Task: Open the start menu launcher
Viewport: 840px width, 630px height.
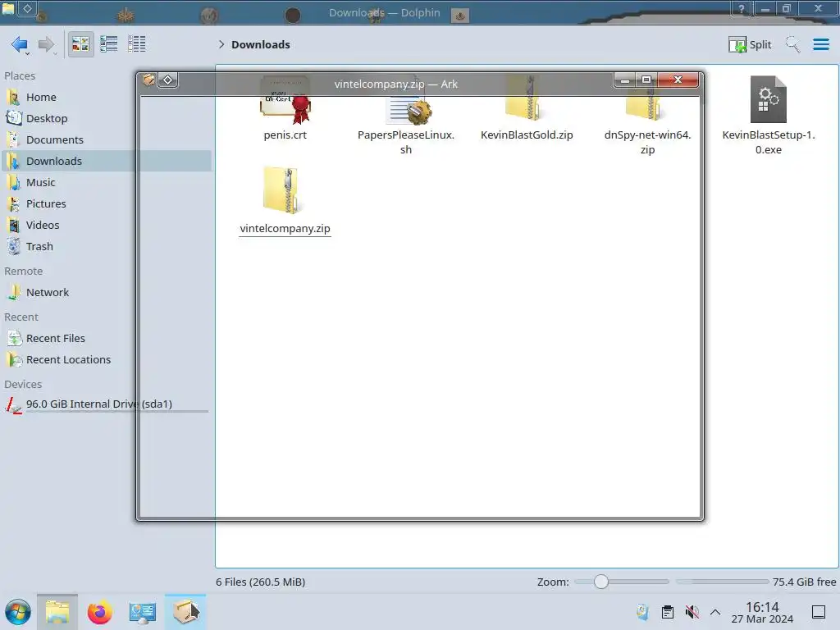Action: point(18,612)
